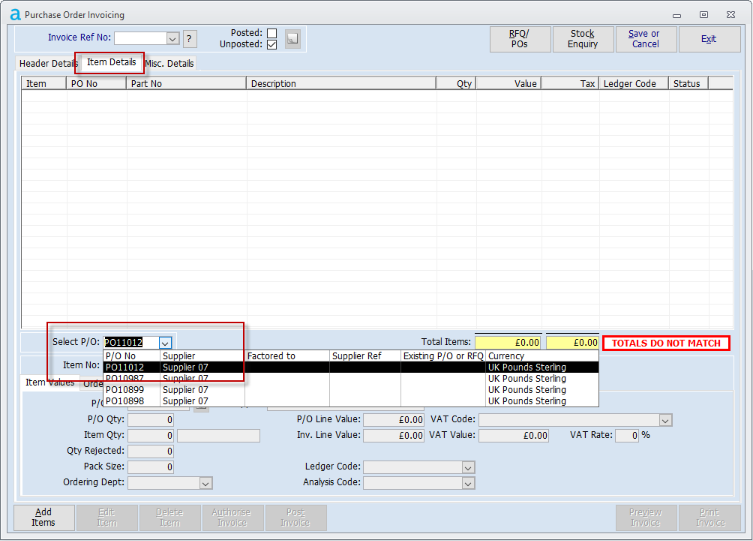Click the Authorise Invoice button

tap(232, 517)
